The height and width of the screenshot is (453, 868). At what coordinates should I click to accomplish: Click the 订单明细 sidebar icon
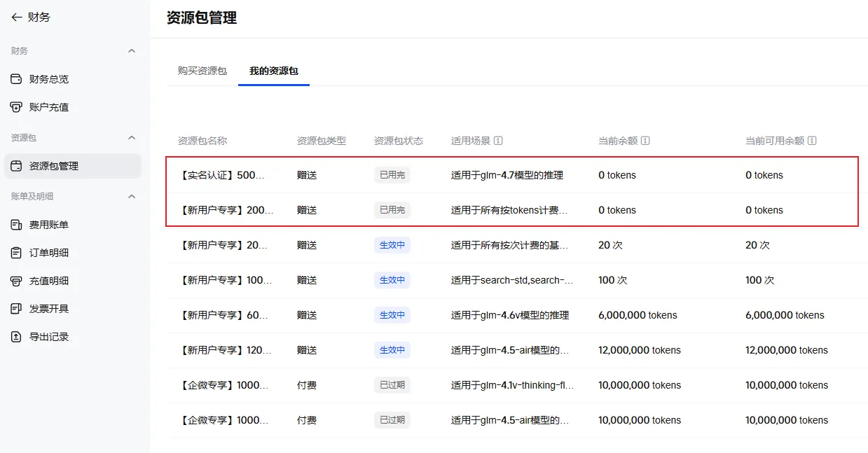coord(17,253)
